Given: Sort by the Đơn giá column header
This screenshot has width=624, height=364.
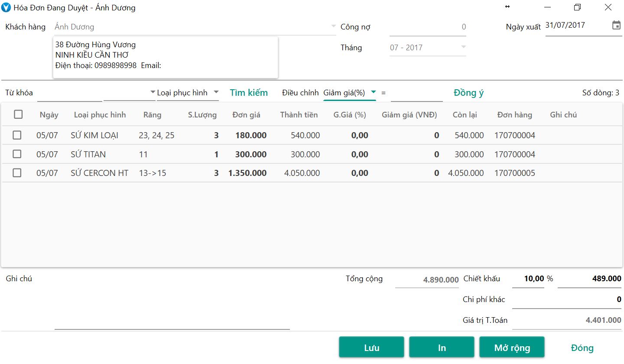Looking at the screenshot, I should 246,115.
